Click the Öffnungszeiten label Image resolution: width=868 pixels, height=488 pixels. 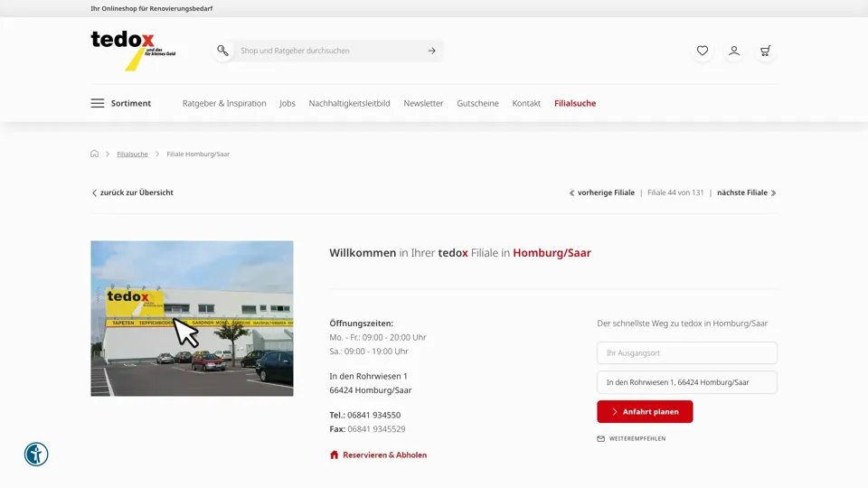(x=361, y=324)
